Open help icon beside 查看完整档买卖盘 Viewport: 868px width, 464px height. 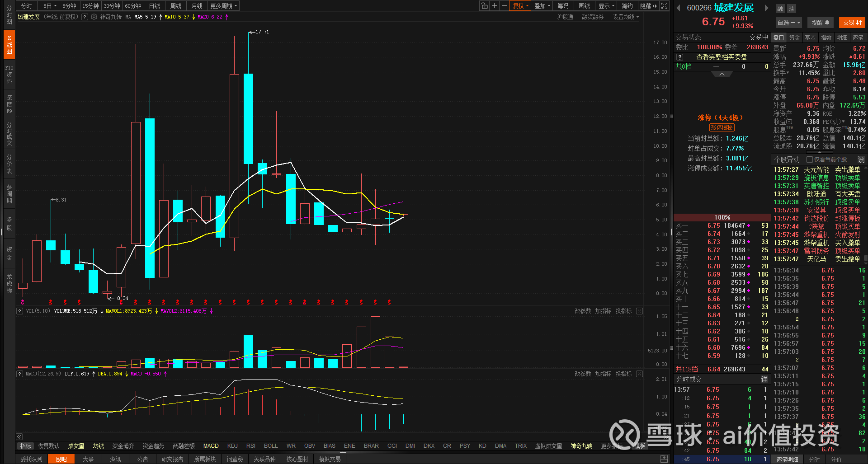click(x=679, y=57)
